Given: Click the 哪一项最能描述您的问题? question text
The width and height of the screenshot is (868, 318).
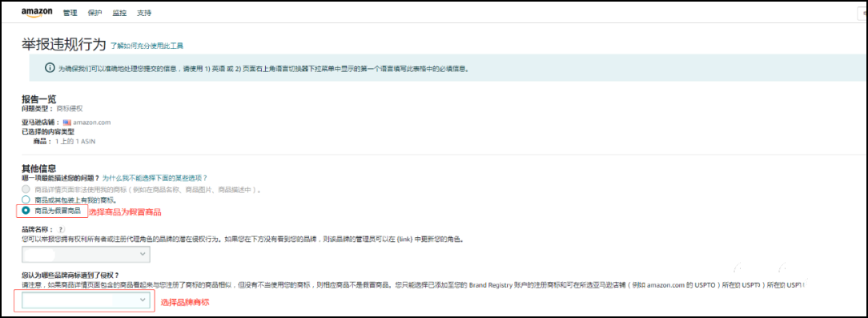Looking at the screenshot, I should coord(60,178).
